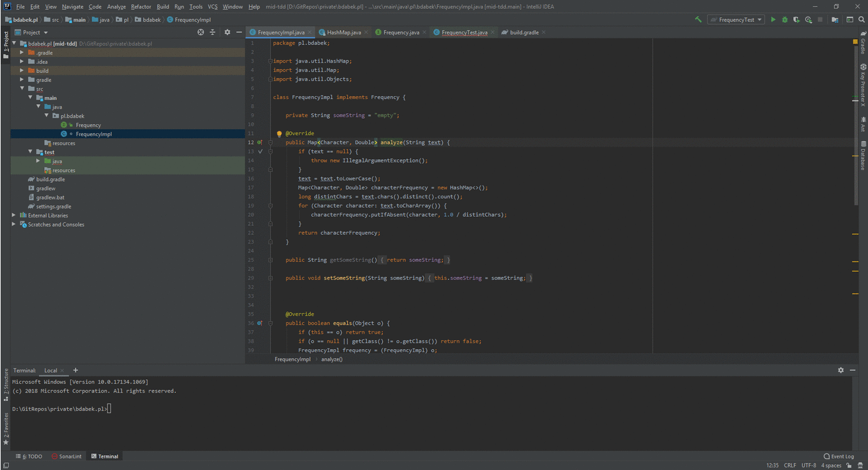The width and height of the screenshot is (868, 470).
Task: Toggle the 2: Favorites side tab
Action: (6, 428)
